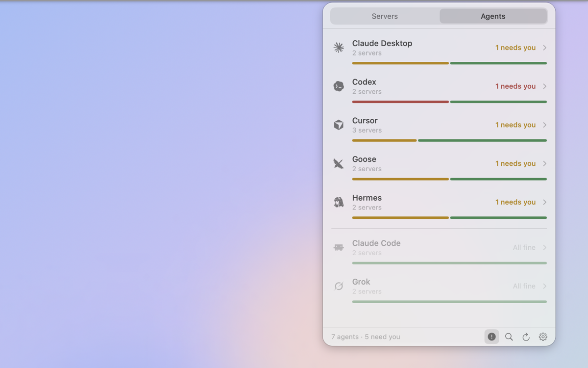Click the Claude Desktop starburst icon
The height and width of the screenshot is (368, 588).
point(339,48)
